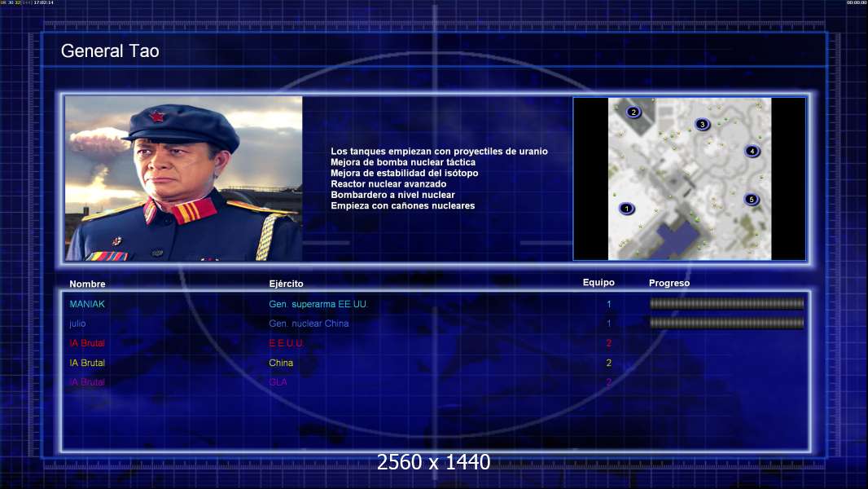Click the yellow 'China' army entry
Viewport: 868px width, 489px height.
pos(281,363)
